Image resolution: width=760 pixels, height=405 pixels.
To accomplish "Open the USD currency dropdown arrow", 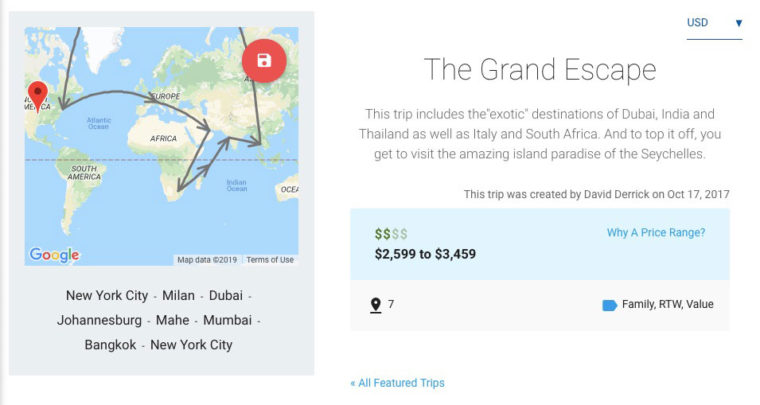I will pyautogui.click(x=738, y=23).
